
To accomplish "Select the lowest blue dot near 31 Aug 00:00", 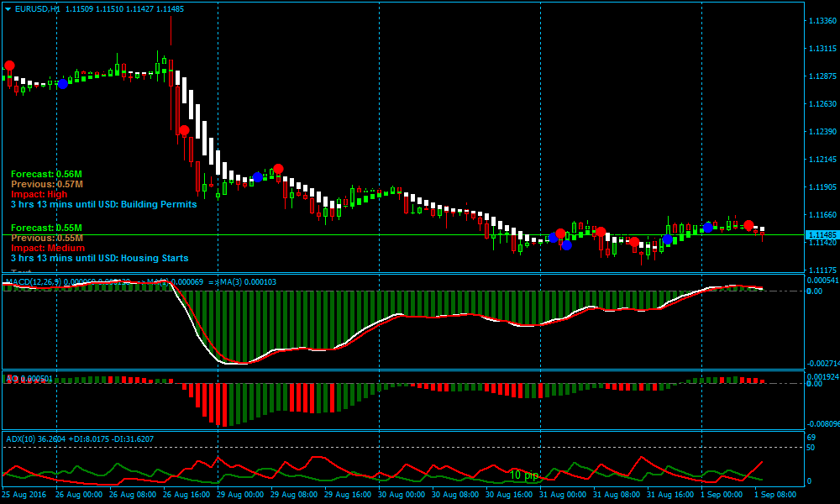I will click(567, 245).
